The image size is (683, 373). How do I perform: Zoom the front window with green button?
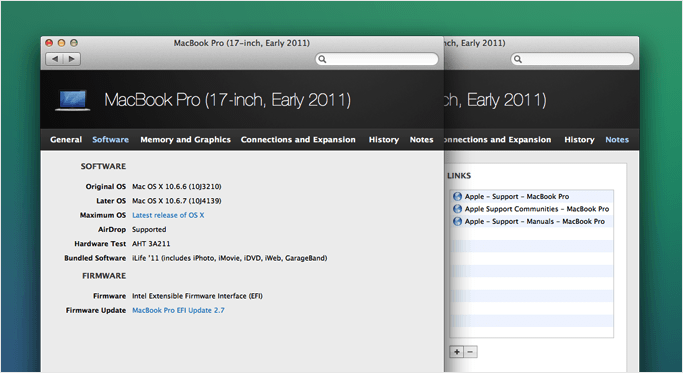[x=74, y=43]
